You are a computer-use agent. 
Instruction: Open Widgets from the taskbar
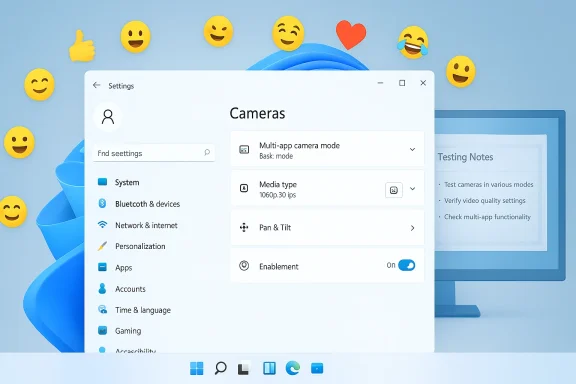pyautogui.click(x=269, y=368)
